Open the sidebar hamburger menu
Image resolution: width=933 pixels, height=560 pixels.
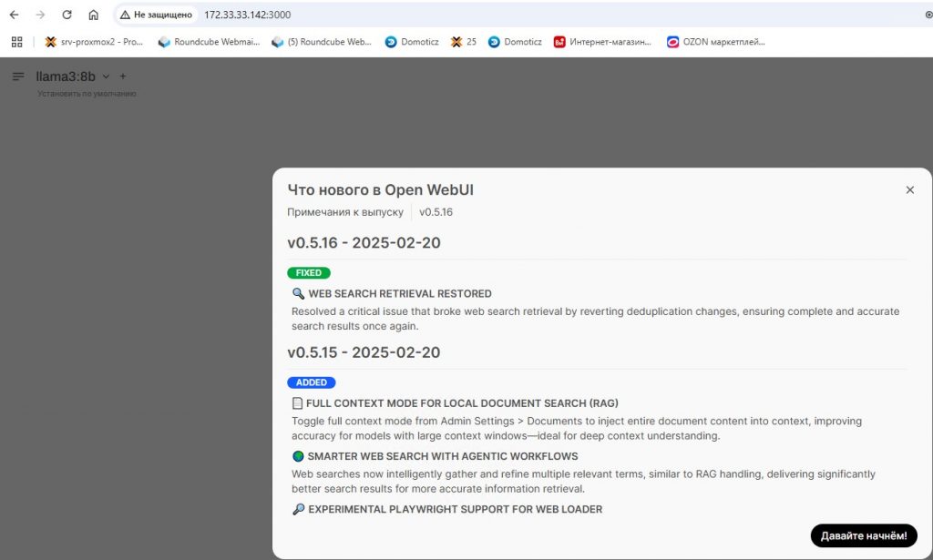[18, 76]
